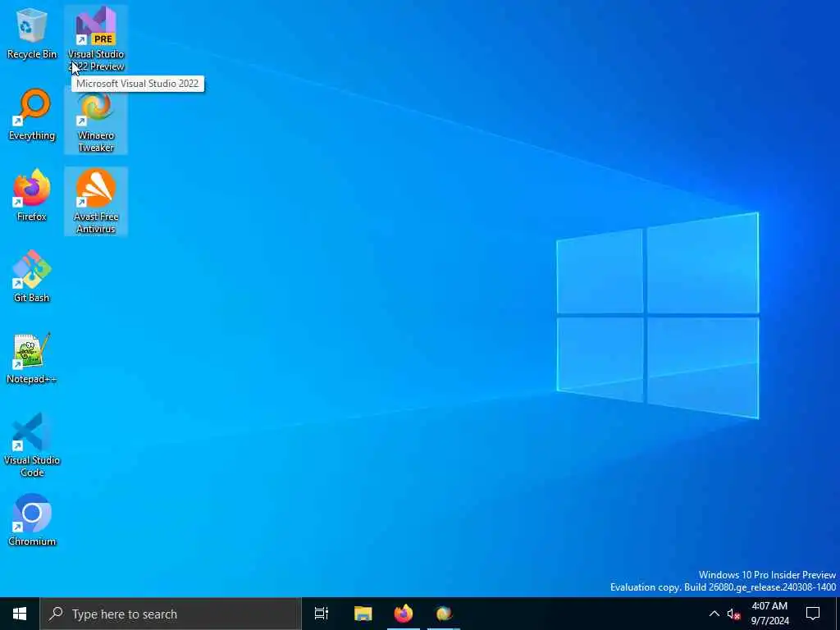Open Task View from the taskbar
Image resolution: width=840 pixels, height=630 pixels.
coord(322,614)
